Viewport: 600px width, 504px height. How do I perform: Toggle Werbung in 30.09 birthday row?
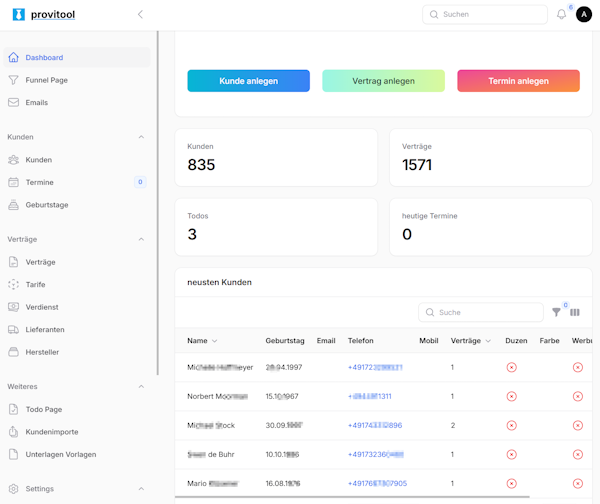point(578,425)
